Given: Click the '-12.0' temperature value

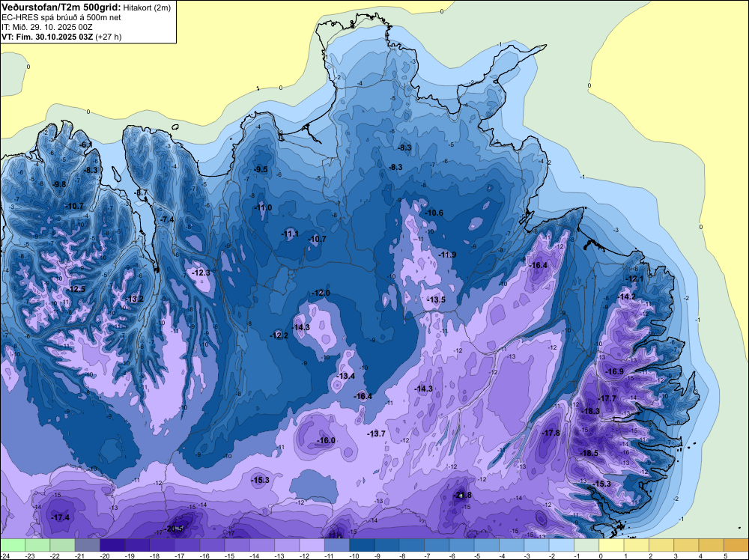Looking at the screenshot, I should (321, 293).
